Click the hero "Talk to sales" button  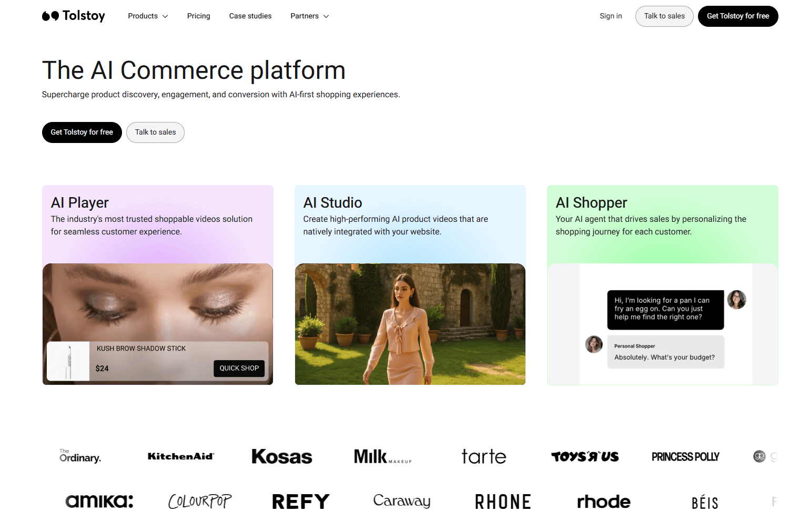click(155, 132)
